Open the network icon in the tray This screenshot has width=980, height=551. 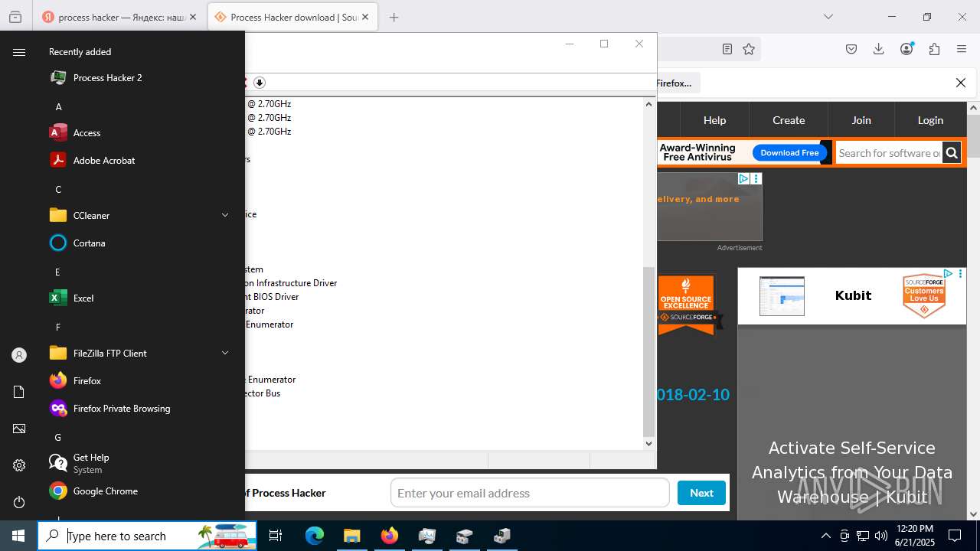pos(863,536)
